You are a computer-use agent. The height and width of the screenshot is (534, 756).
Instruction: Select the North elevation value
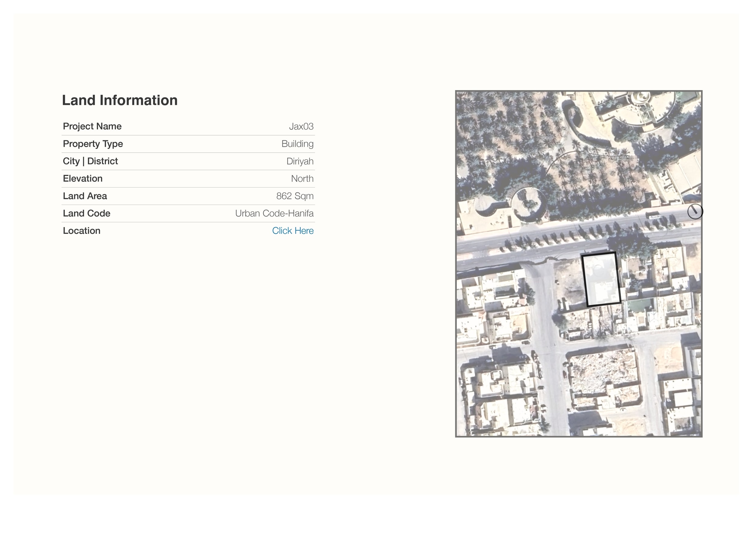coord(302,178)
